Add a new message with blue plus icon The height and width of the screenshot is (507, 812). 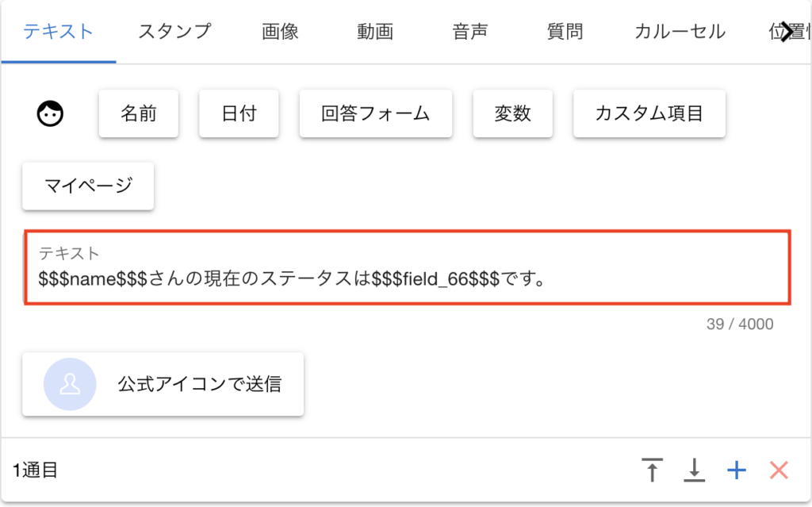(737, 471)
